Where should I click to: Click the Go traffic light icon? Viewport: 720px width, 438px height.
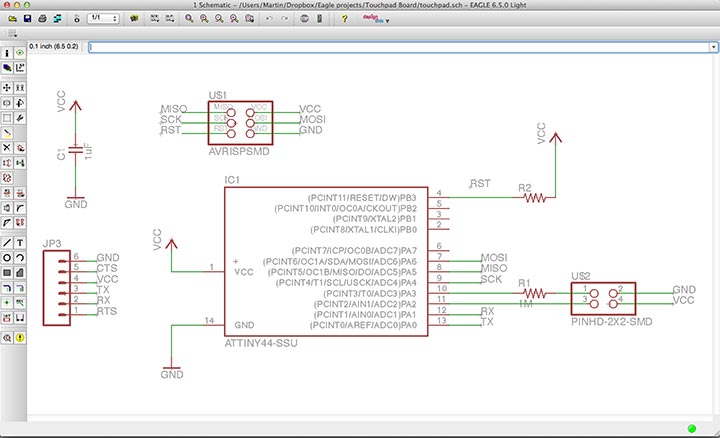click(320, 19)
